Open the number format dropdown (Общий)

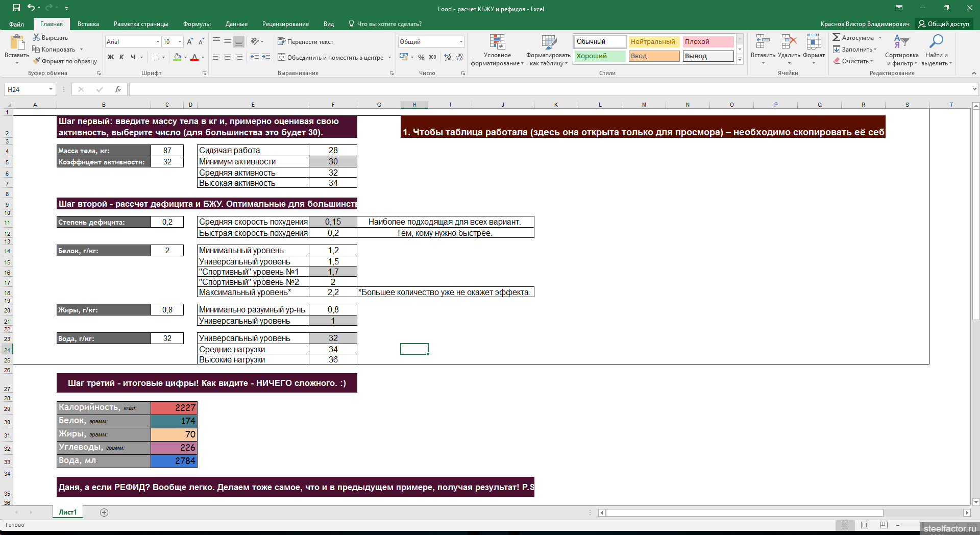coord(461,42)
